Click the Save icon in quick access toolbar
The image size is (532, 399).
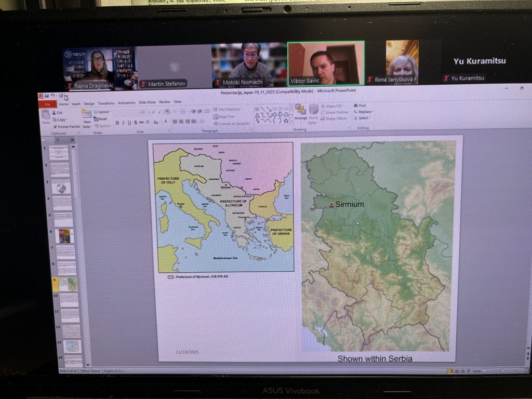tap(47, 96)
